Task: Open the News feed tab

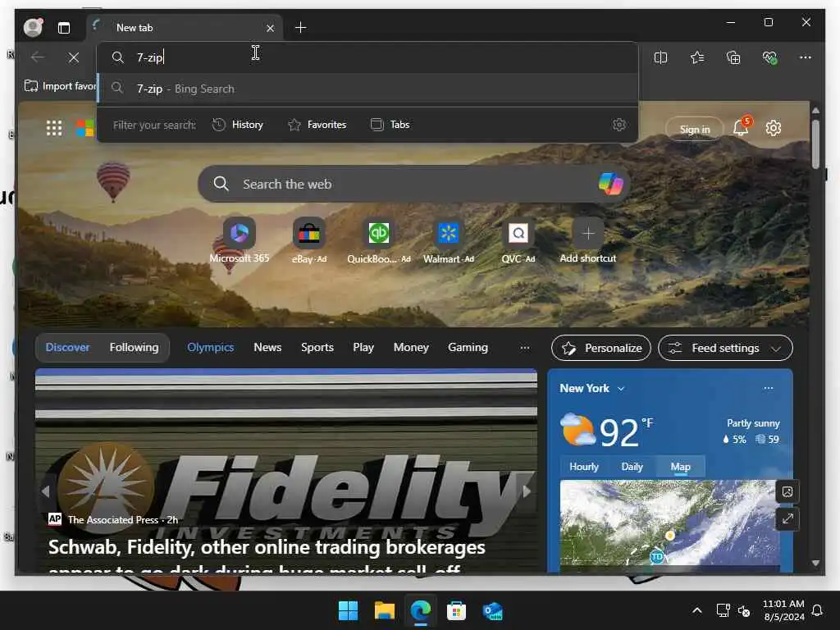Action: [267, 348]
